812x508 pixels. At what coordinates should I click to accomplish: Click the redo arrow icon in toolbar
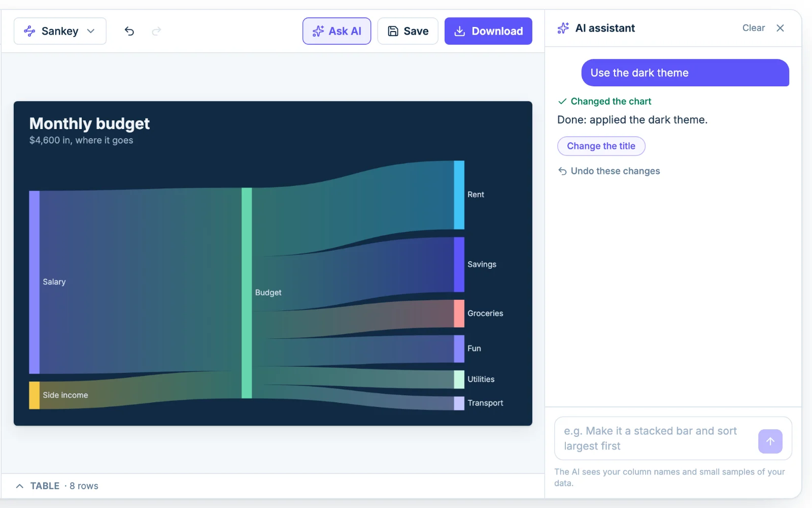point(156,31)
